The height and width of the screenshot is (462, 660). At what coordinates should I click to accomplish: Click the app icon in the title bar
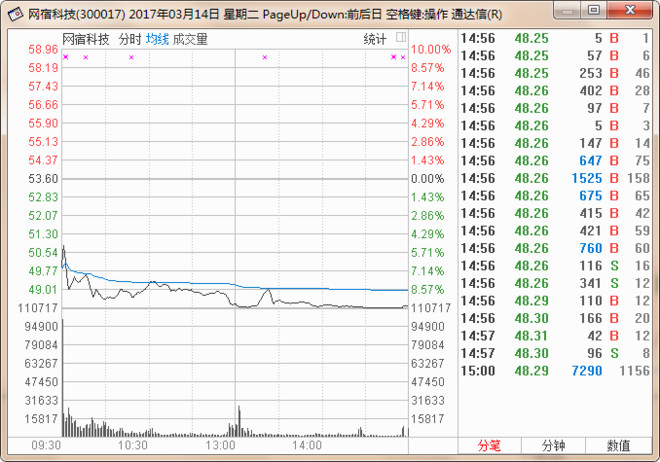pyautogui.click(x=15, y=14)
